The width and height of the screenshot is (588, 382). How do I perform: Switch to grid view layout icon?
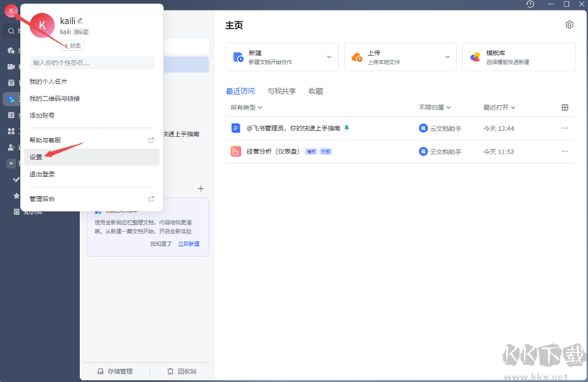564,107
